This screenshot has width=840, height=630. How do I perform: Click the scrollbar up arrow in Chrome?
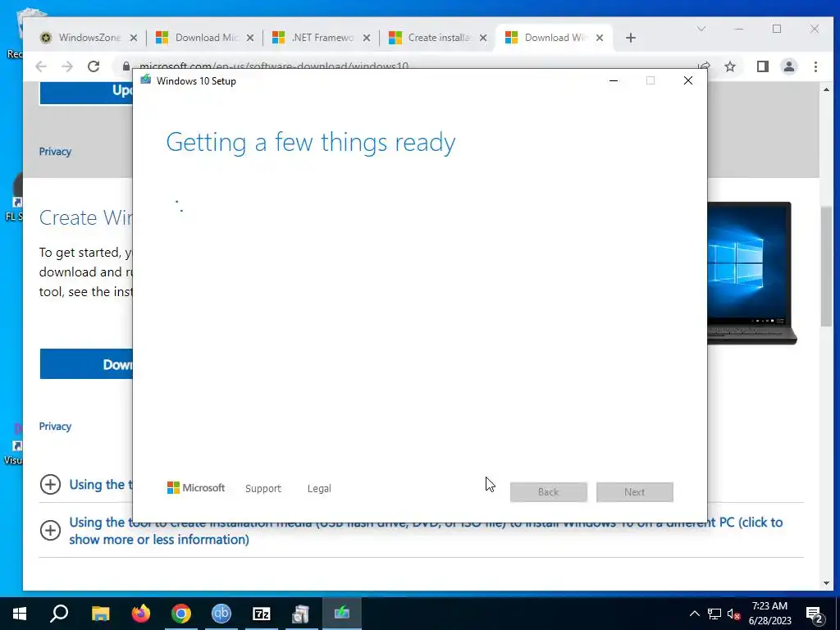click(x=825, y=89)
